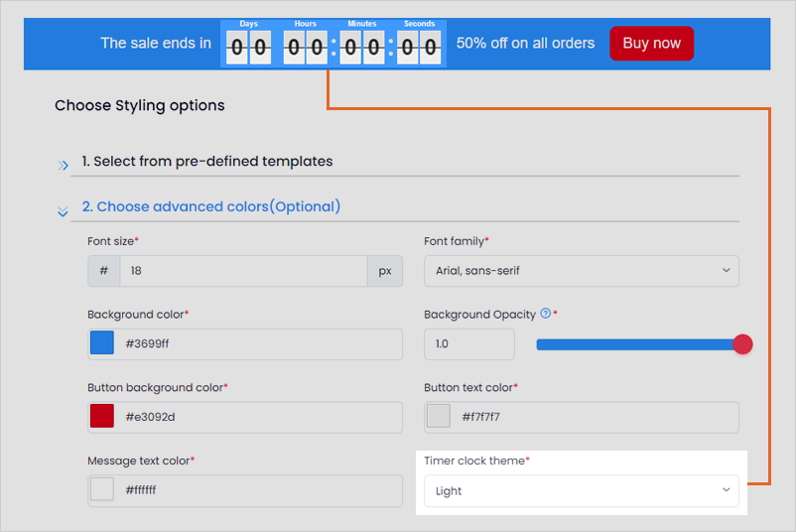The height and width of the screenshot is (532, 796).
Task: Open the Font family dropdown
Action: [582, 271]
